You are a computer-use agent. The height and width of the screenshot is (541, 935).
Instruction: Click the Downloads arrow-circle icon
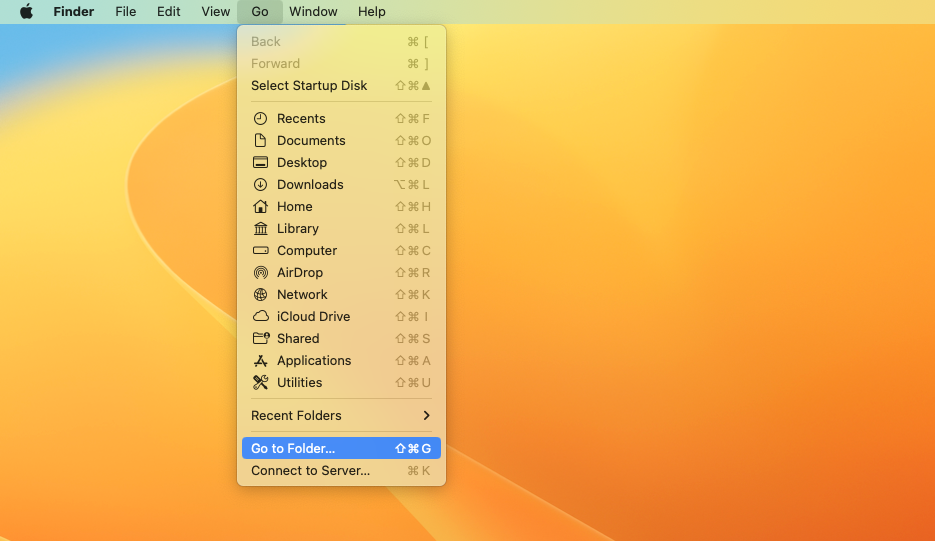click(261, 184)
